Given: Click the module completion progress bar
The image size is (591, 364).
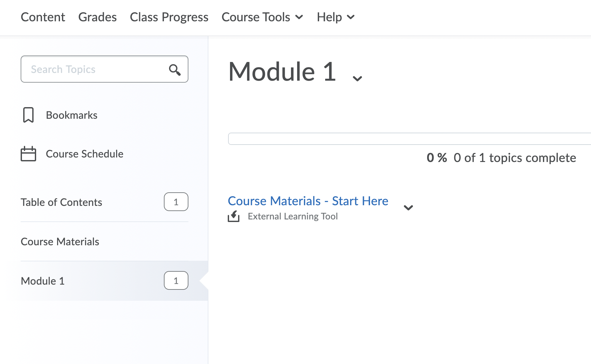Looking at the screenshot, I should coord(409,139).
